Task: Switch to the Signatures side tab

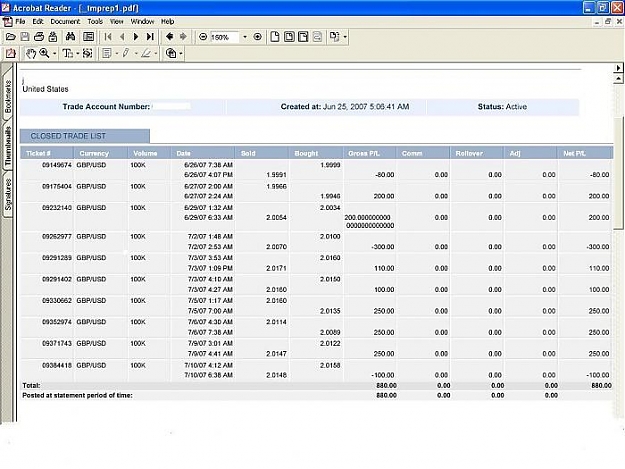Action: 8,194
